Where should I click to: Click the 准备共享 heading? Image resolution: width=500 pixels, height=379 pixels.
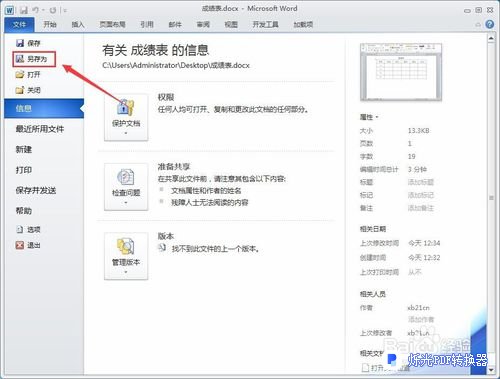[x=174, y=166]
